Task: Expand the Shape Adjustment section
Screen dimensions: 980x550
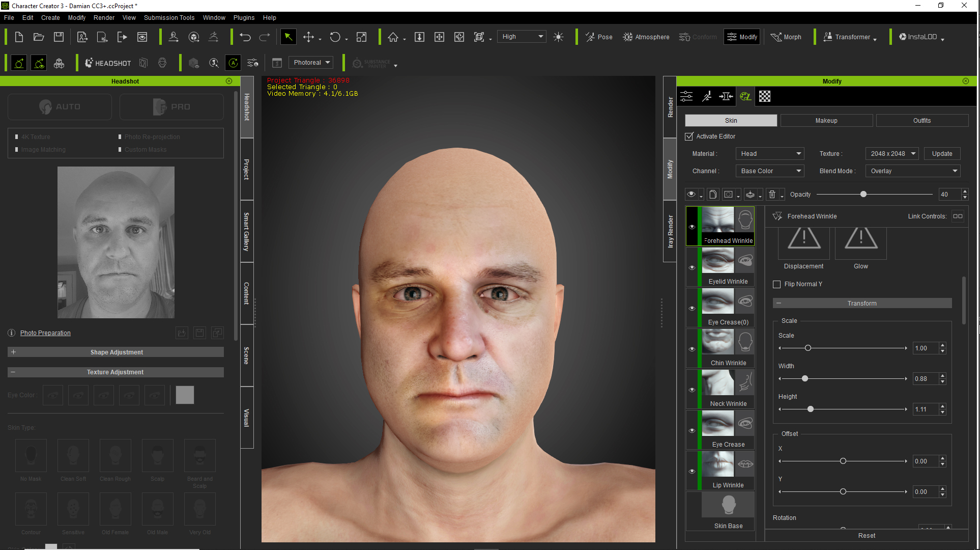Action: 116,352
